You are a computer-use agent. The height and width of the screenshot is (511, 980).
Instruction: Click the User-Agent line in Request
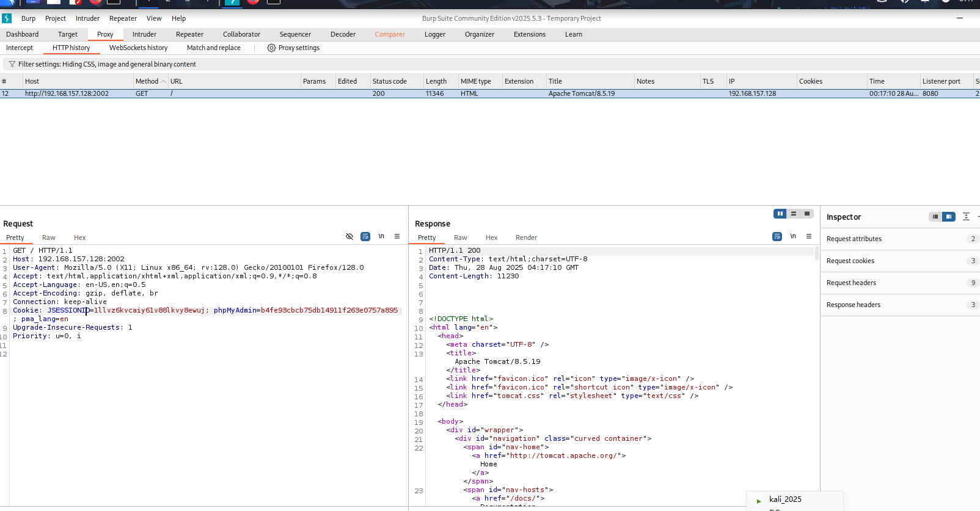[188, 267]
